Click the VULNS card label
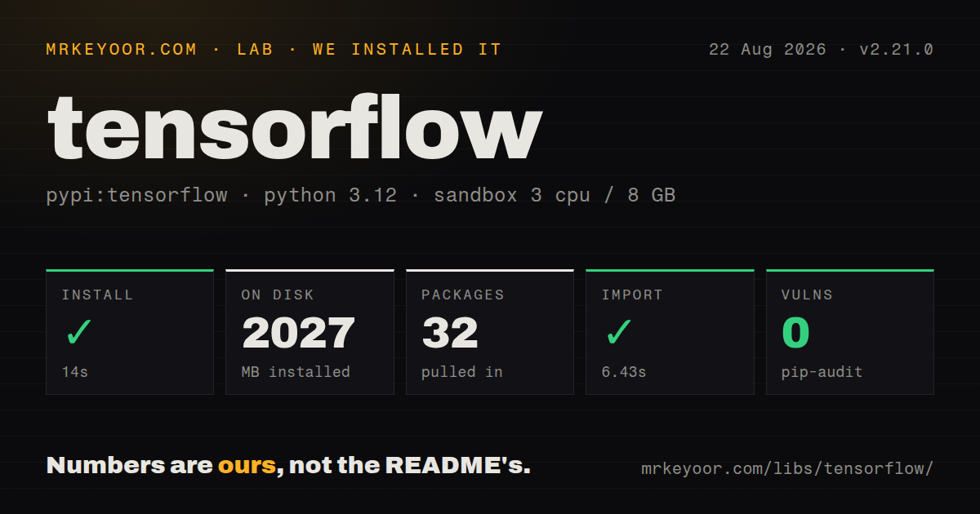Screen dimensions: 980x514 (808, 295)
